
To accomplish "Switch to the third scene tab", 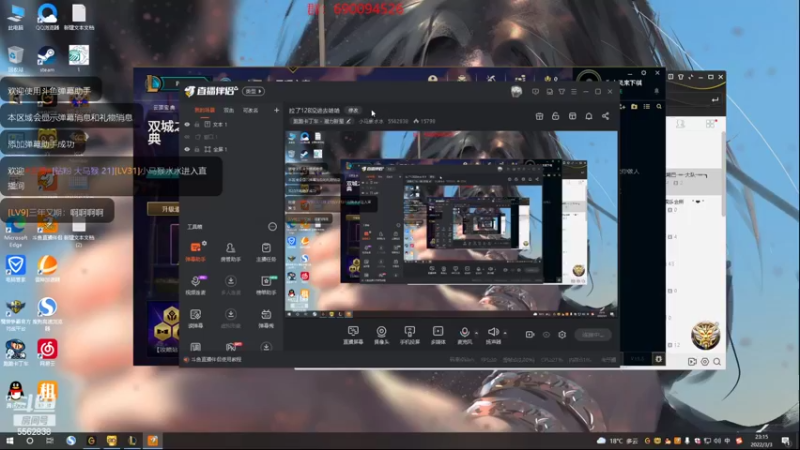I will coord(250,110).
